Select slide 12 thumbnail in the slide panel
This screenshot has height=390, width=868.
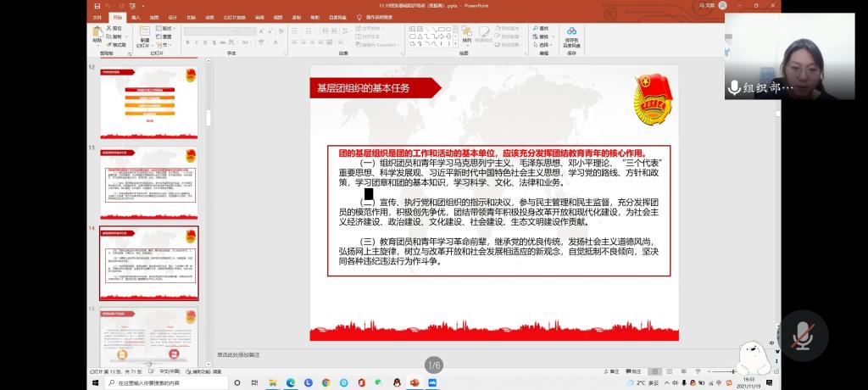tap(149, 103)
